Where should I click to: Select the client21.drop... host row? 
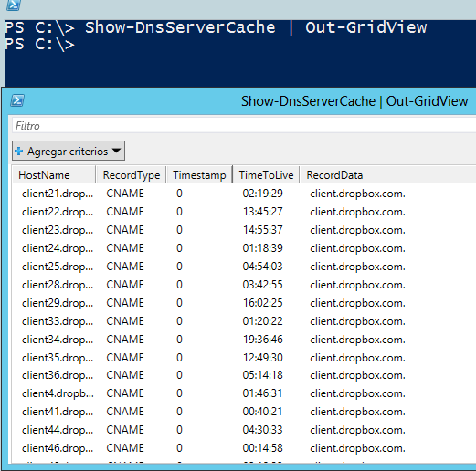coord(244,194)
